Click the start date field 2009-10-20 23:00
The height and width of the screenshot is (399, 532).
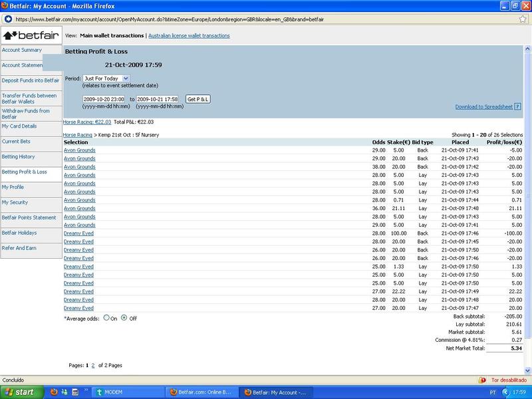click(x=104, y=99)
